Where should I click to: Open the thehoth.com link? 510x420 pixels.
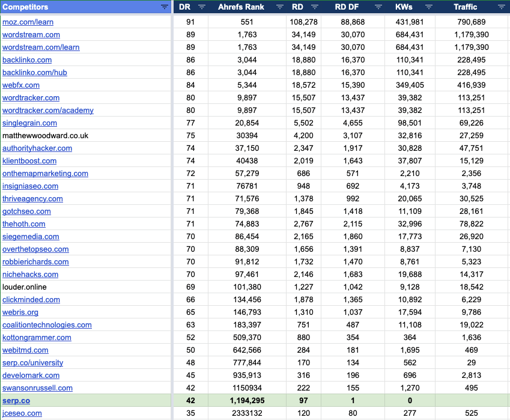pos(24,224)
